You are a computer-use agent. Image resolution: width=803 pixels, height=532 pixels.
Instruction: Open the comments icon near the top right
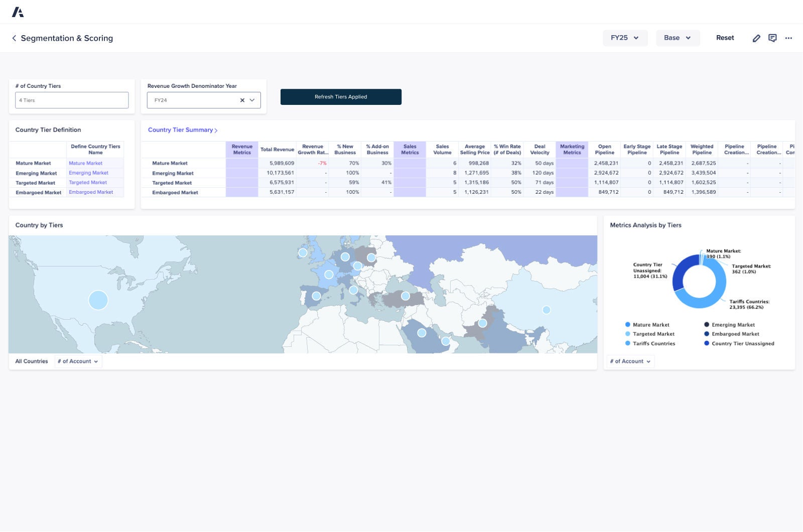[772, 38]
